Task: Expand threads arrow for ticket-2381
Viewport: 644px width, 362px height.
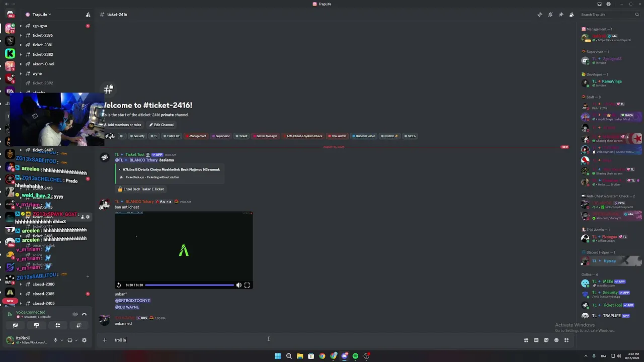Action: point(21,45)
